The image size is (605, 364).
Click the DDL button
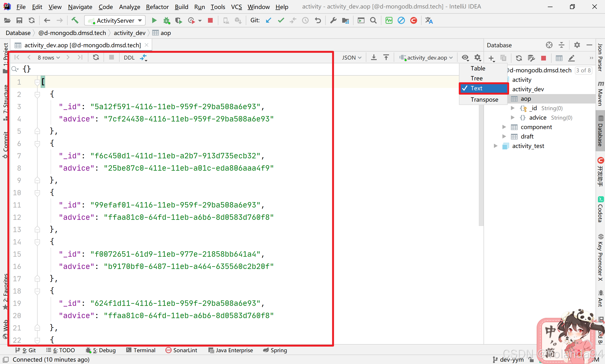pos(129,58)
